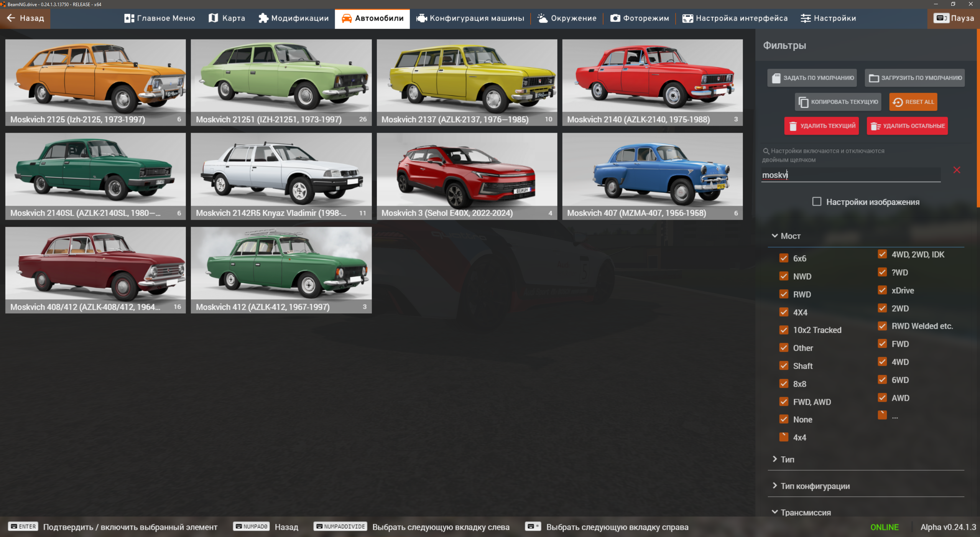
Task: Expand the Тип filter section
Action: [x=866, y=460]
